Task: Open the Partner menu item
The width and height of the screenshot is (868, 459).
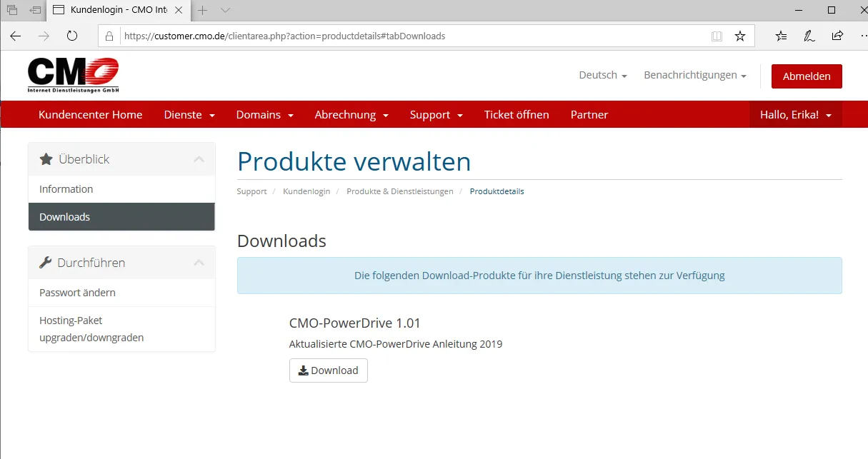Action: (x=589, y=114)
